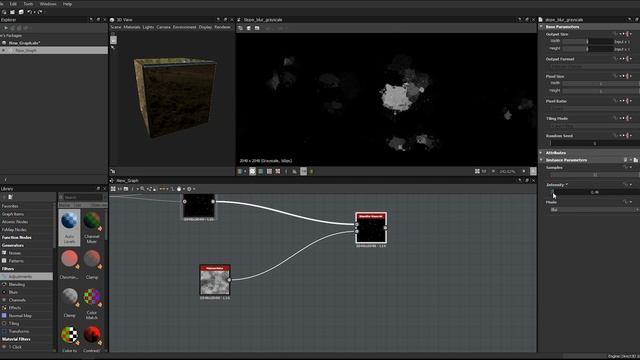The width and height of the screenshot is (640, 360).
Task: Open the Noises category in Library
Action: 15,253
